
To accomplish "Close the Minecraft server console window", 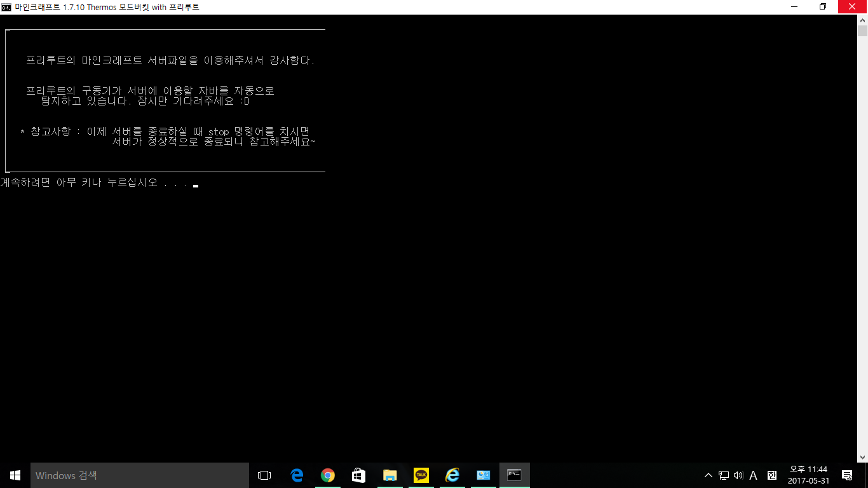I will coord(853,7).
